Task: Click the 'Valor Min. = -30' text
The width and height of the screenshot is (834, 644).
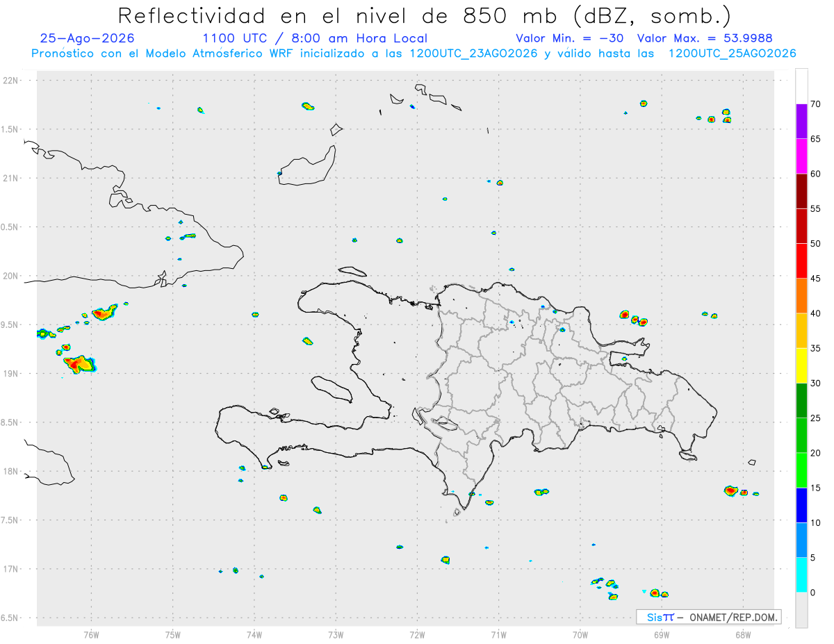Action: coord(570,38)
